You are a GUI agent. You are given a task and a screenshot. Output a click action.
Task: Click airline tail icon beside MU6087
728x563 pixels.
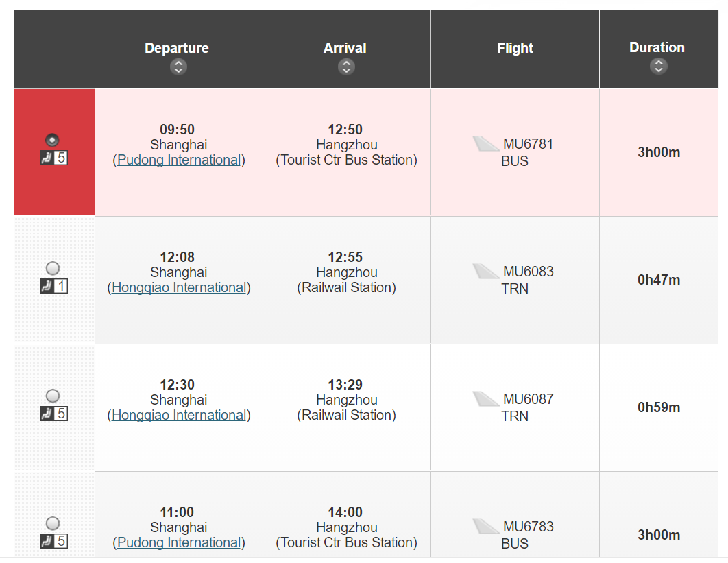click(485, 398)
